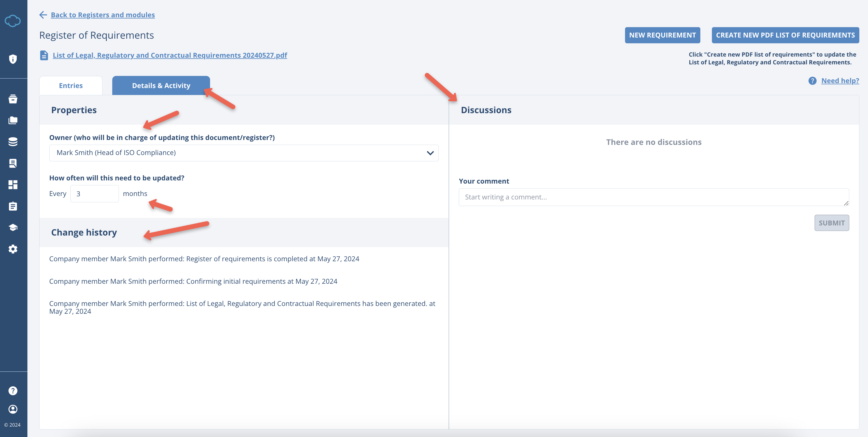Screen dimensions: 868x437
Task: Click the NEW REQUIREMENT button
Action: tap(662, 35)
